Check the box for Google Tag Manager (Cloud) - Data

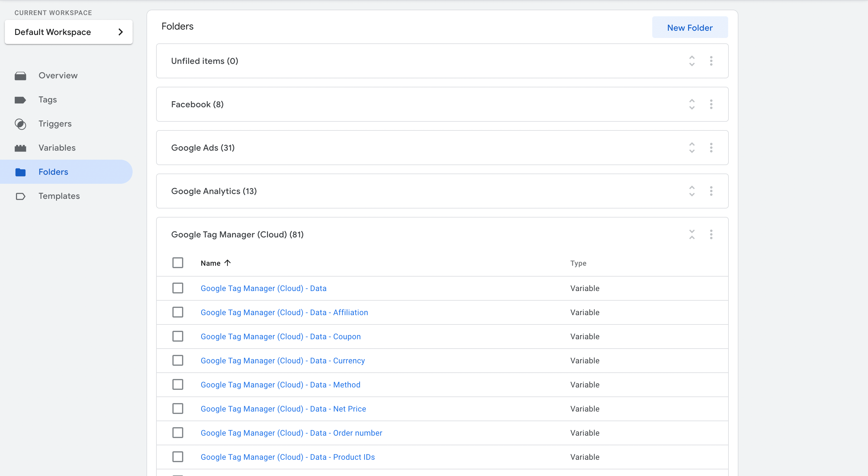click(x=178, y=288)
